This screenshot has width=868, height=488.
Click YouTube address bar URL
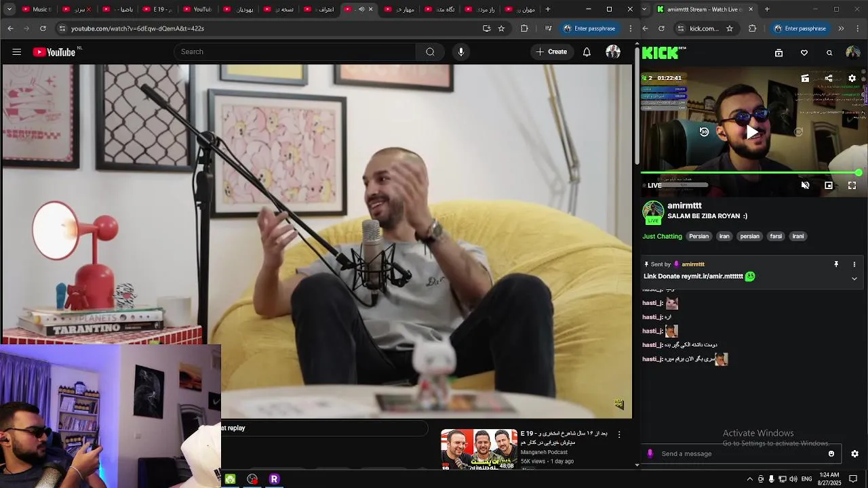(138, 28)
